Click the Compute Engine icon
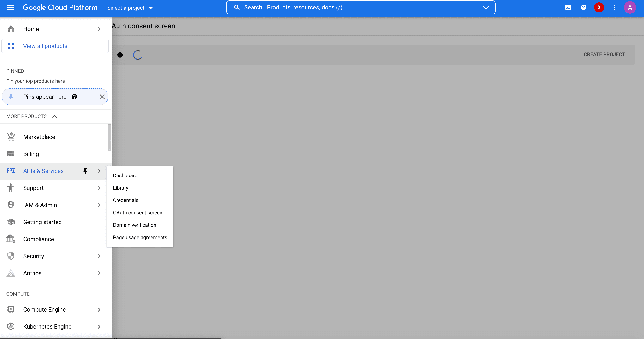The height and width of the screenshot is (339, 644). click(11, 309)
